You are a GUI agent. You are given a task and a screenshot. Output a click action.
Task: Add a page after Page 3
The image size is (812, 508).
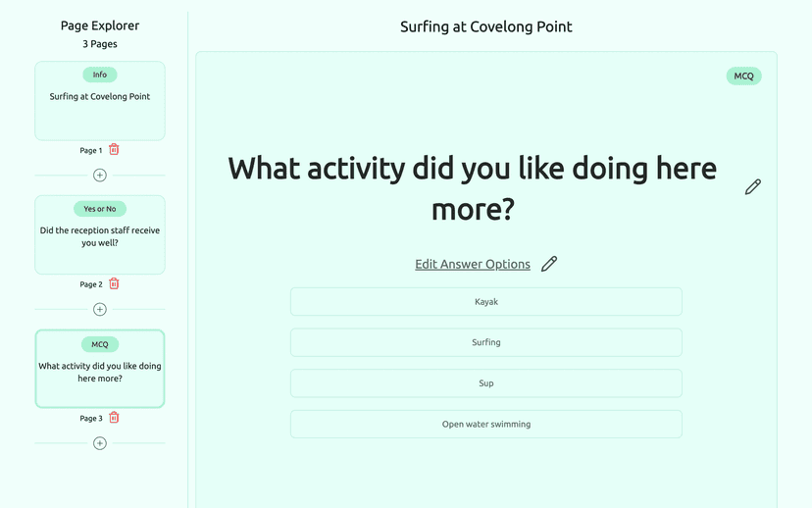click(x=100, y=443)
